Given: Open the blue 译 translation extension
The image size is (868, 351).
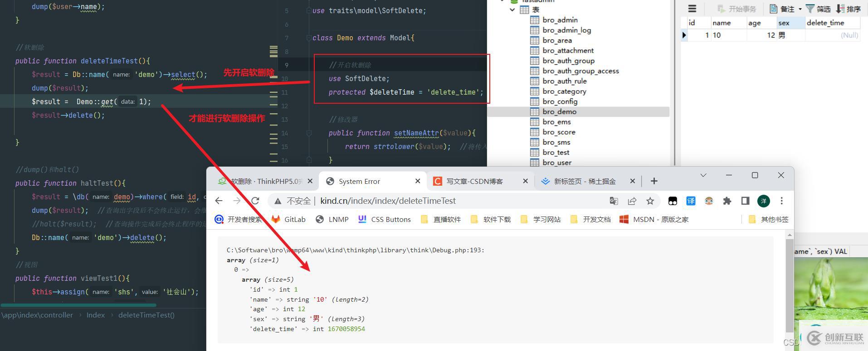Looking at the screenshot, I should click(x=691, y=201).
